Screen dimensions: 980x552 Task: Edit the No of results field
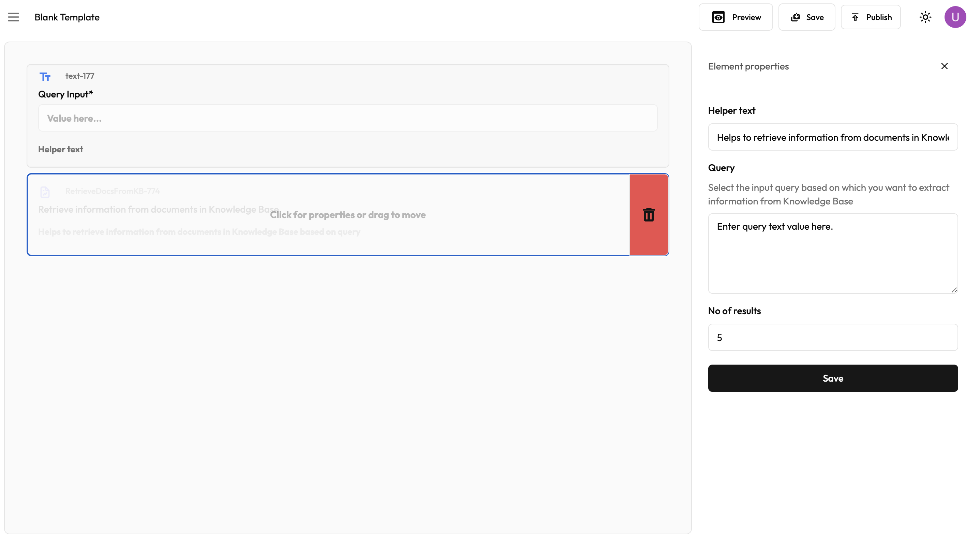coord(833,338)
